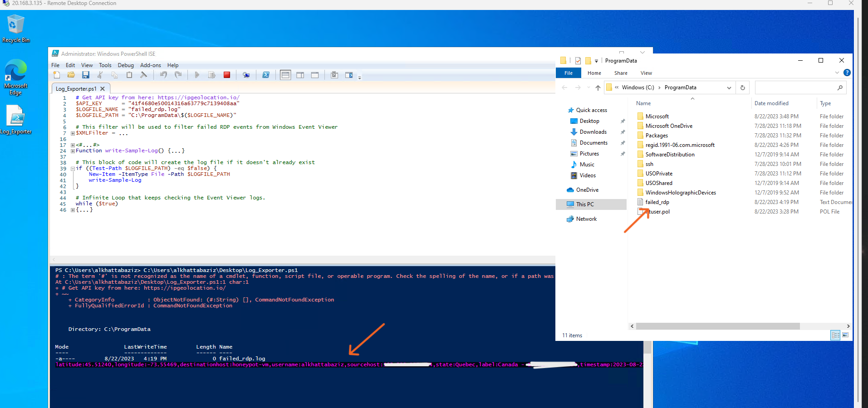Collapse the XMLFilter region on line 7
This screenshot has height=408, width=868.
click(73, 133)
